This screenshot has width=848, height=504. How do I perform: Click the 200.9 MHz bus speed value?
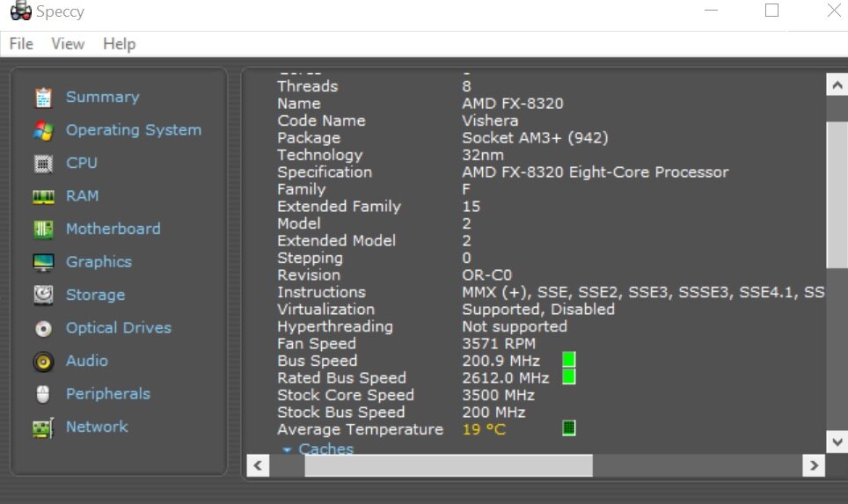point(501,362)
